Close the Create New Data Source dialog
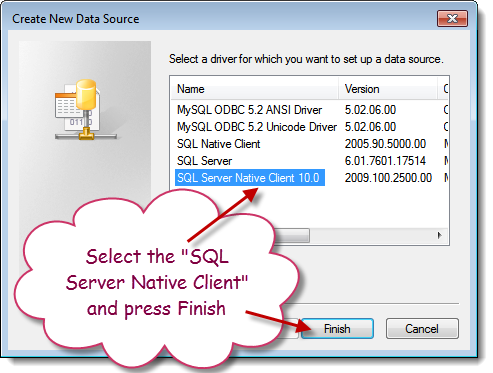Image resolution: width=493 pixels, height=373 pixels. [x=452, y=18]
